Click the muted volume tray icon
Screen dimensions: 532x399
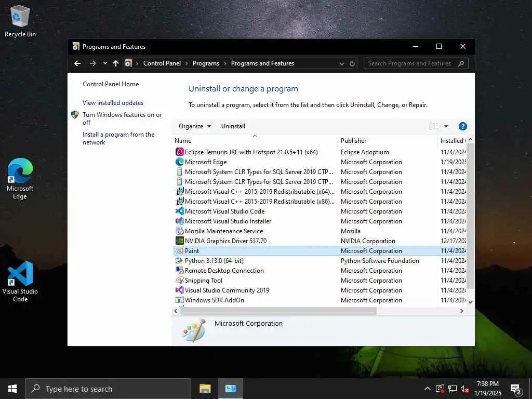[x=465, y=389]
